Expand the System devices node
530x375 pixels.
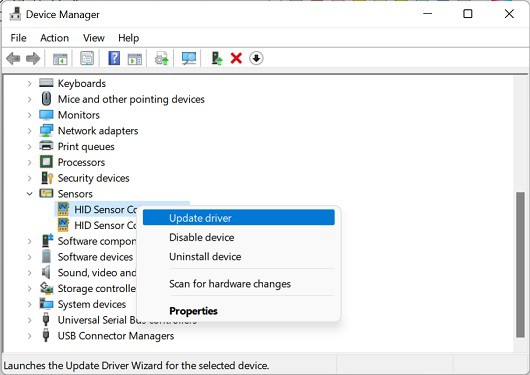[x=29, y=304]
